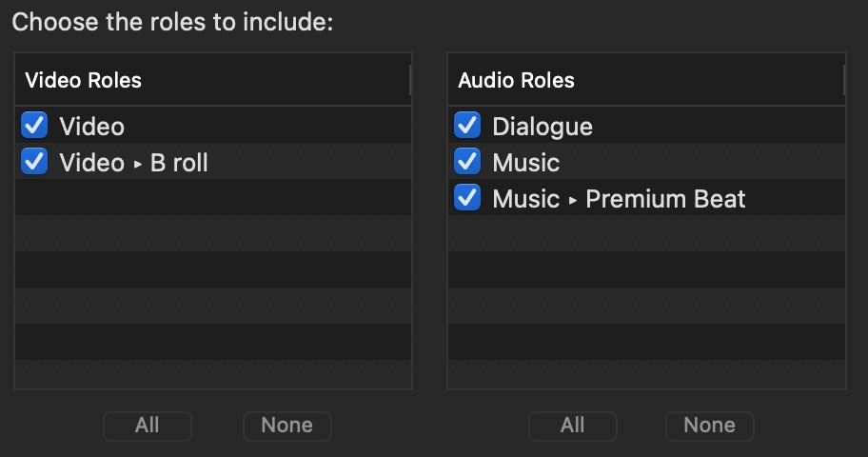Uncheck the Video role checkbox
The height and width of the screenshot is (457, 868).
(34, 125)
